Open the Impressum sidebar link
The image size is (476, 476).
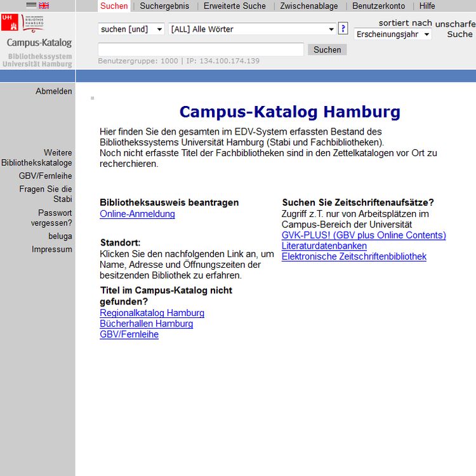[x=52, y=249]
